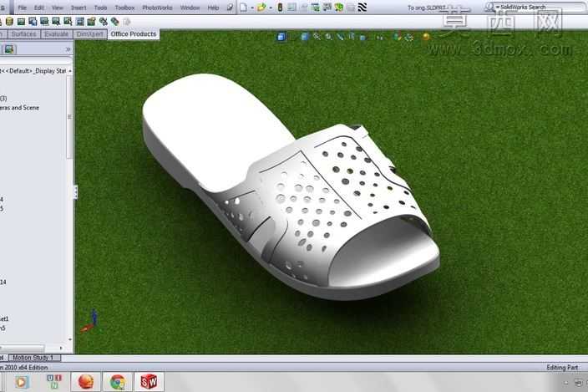The width and height of the screenshot is (588, 392).
Task: Open the Help menu
Action: [x=213, y=8]
